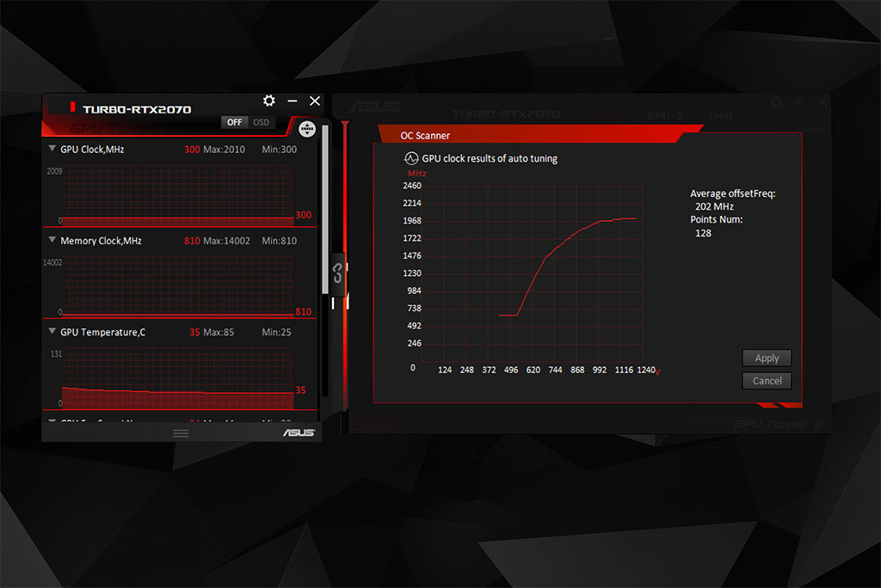Click the "128" points number value
The image size is (881, 588).
click(703, 233)
